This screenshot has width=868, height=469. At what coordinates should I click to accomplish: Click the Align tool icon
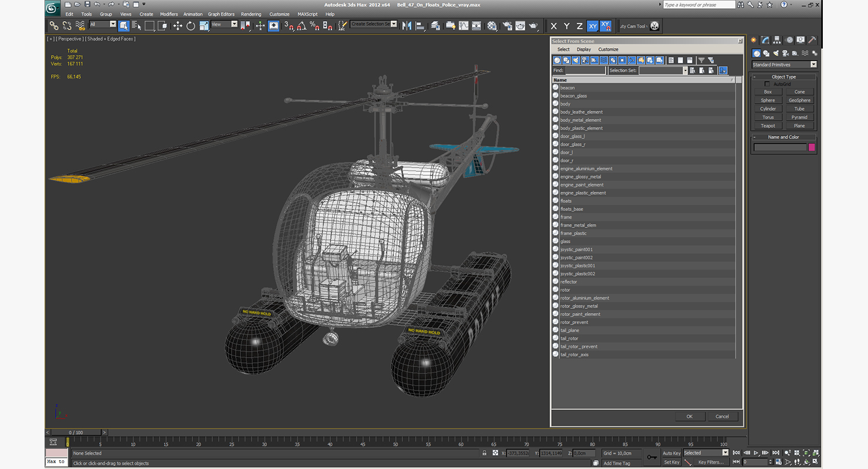pos(420,26)
